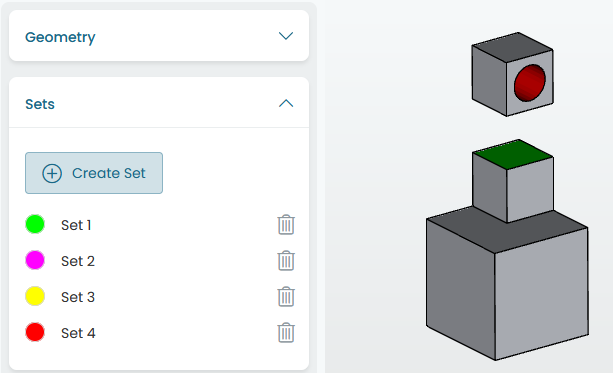This screenshot has width=613, height=373.
Task: Click the magenta Set 2 color swatch
Action: point(35,260)
